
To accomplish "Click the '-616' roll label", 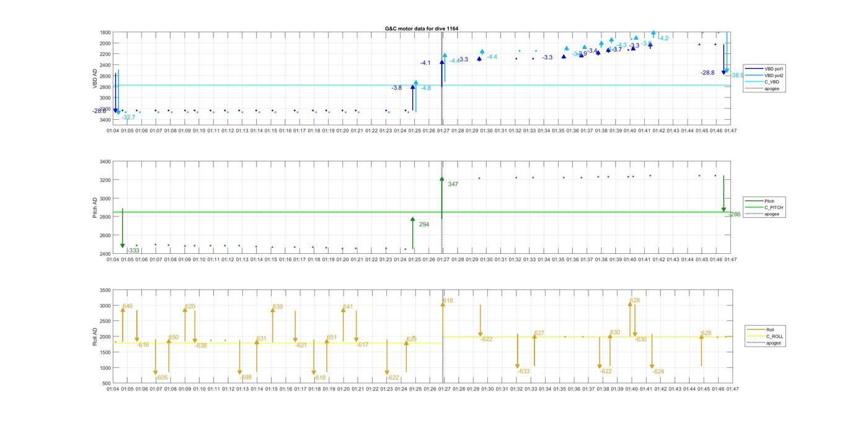I will (143, 345).
